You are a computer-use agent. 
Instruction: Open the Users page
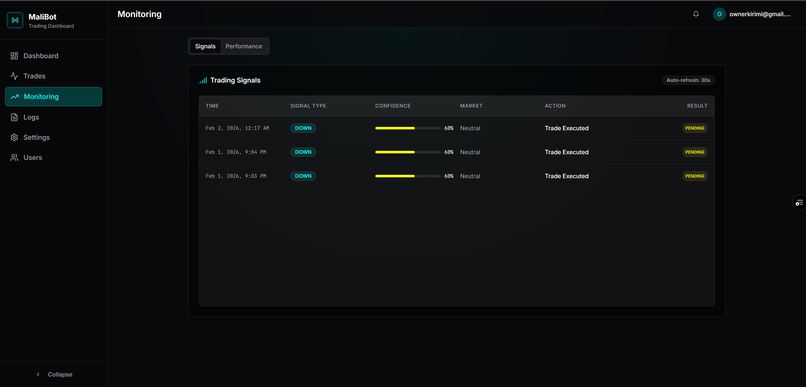pos(53,158)
